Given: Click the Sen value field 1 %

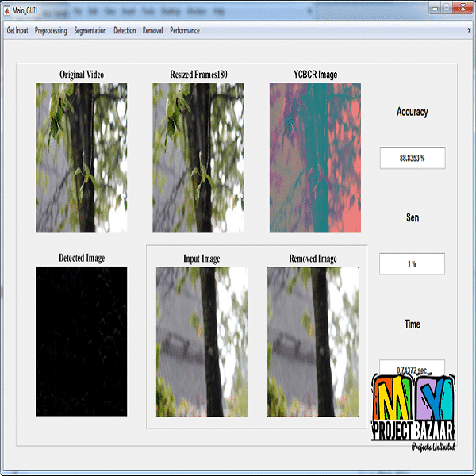Looking at the screenshot, I should coord(412,264).
